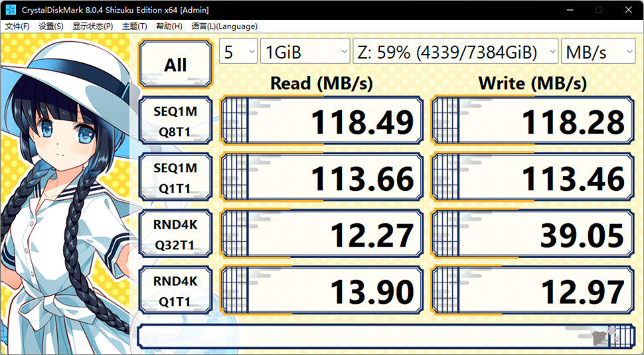
Task: Click the 12.27 random read result
Action: (x=322, y=233)
